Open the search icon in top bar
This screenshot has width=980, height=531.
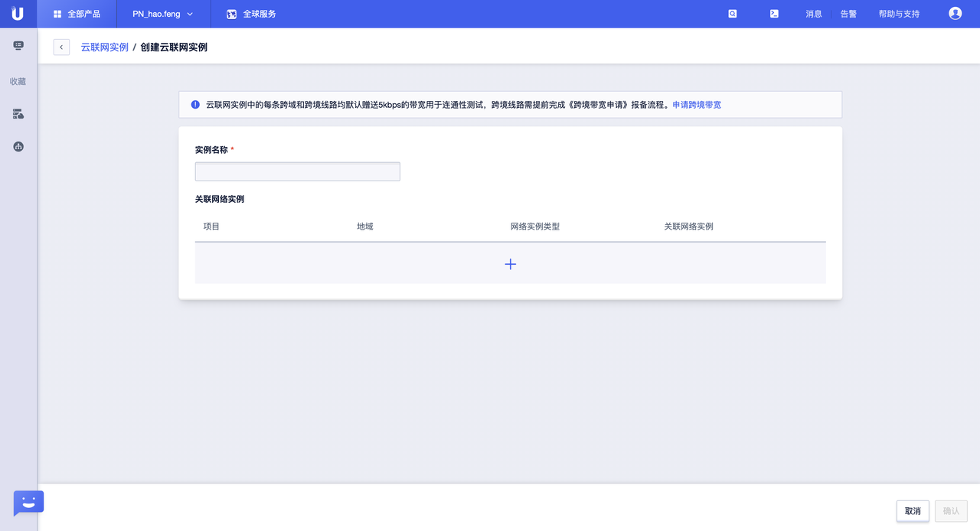(x=732, y=13)
